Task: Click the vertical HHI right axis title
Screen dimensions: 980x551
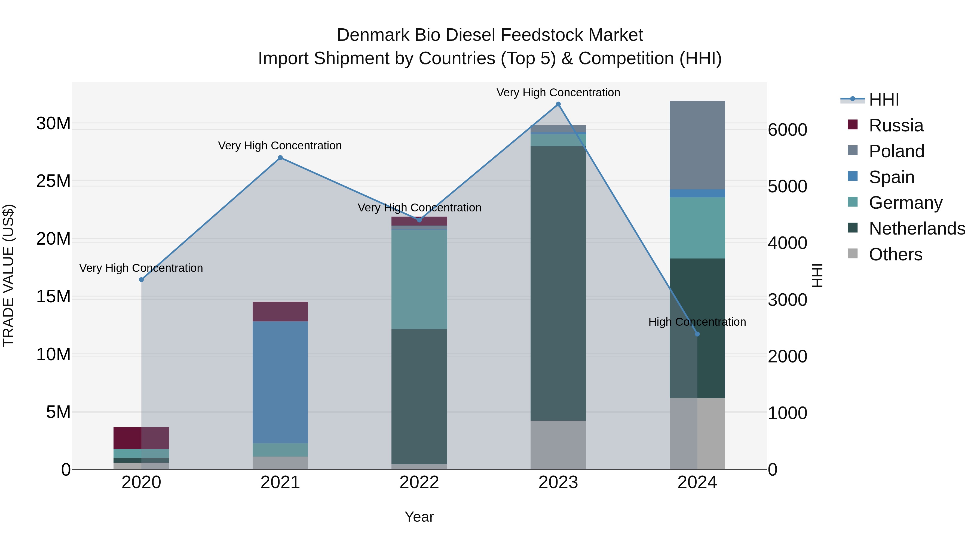Action: point(818,275)
